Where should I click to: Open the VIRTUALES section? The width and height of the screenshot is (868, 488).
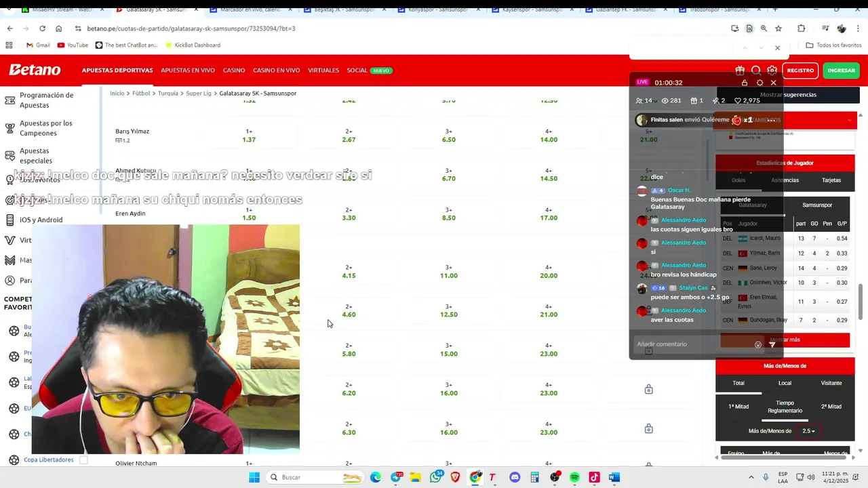click(323, 70)
